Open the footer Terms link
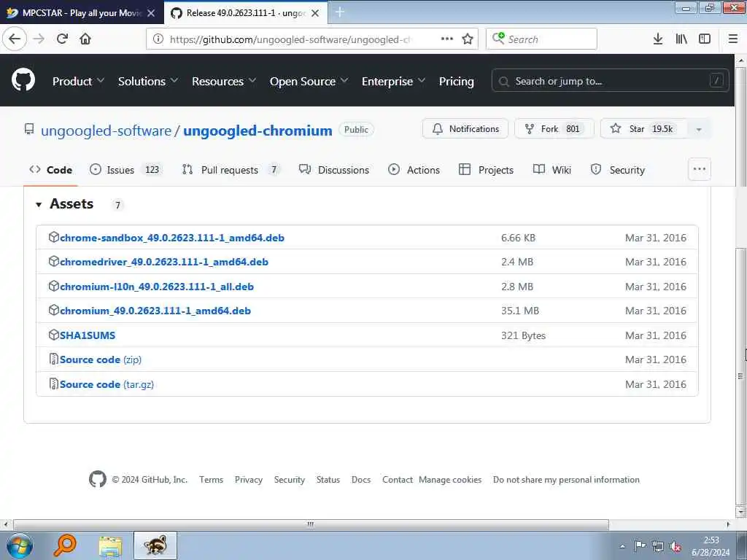This screenshot has height=560, width=747. [211, 480]
